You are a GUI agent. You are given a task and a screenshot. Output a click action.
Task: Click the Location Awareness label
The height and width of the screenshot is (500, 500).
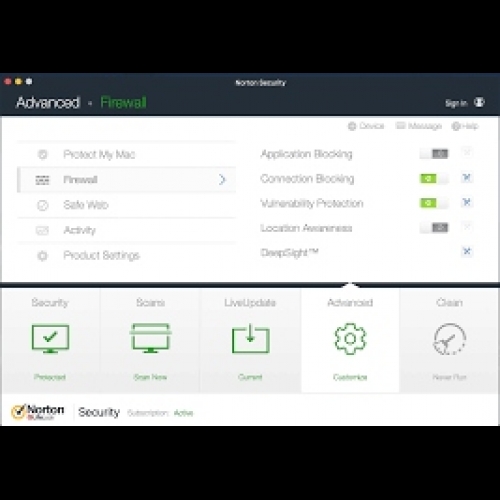(x=306, y=228)
